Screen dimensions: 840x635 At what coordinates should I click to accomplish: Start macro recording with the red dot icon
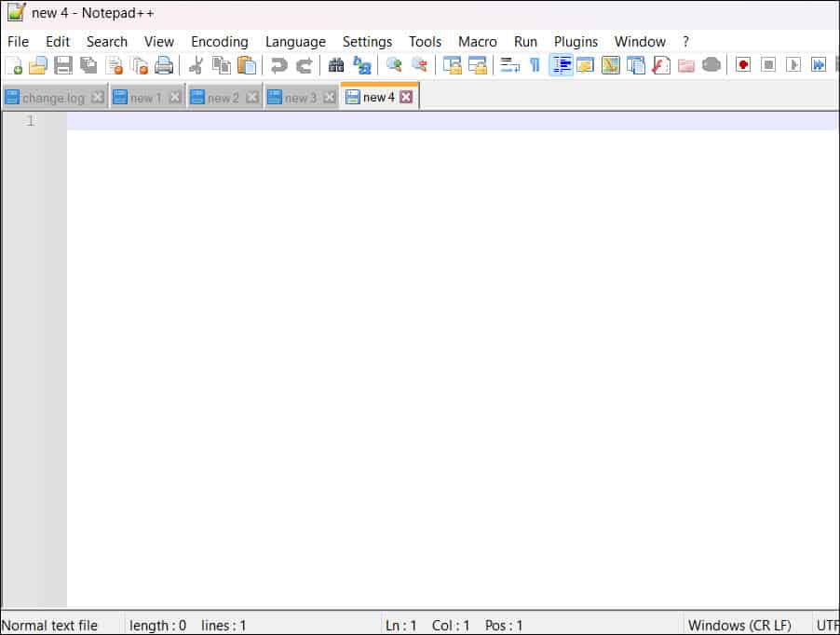pyautogui.click(x=742, y=65)
